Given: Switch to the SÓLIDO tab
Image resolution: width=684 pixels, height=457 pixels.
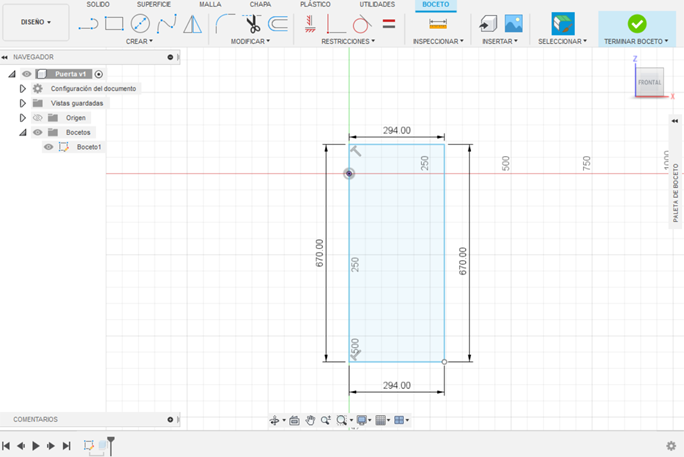Looking at the screenshot, I should [x=98, y=4].
